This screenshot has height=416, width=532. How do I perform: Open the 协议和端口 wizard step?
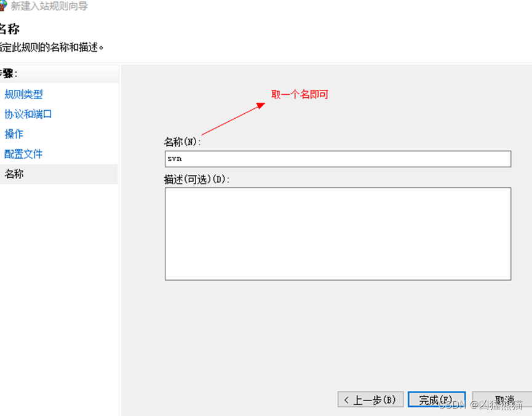(28, 114)
